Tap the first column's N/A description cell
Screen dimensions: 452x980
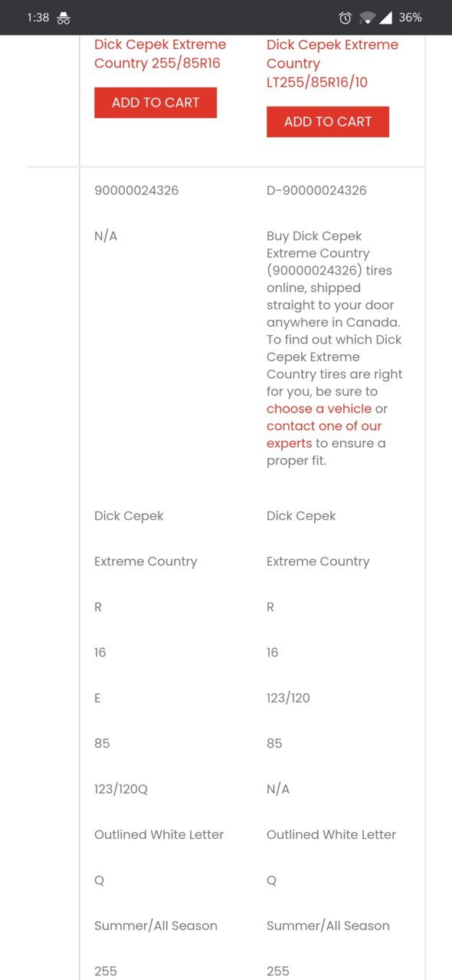106,236
